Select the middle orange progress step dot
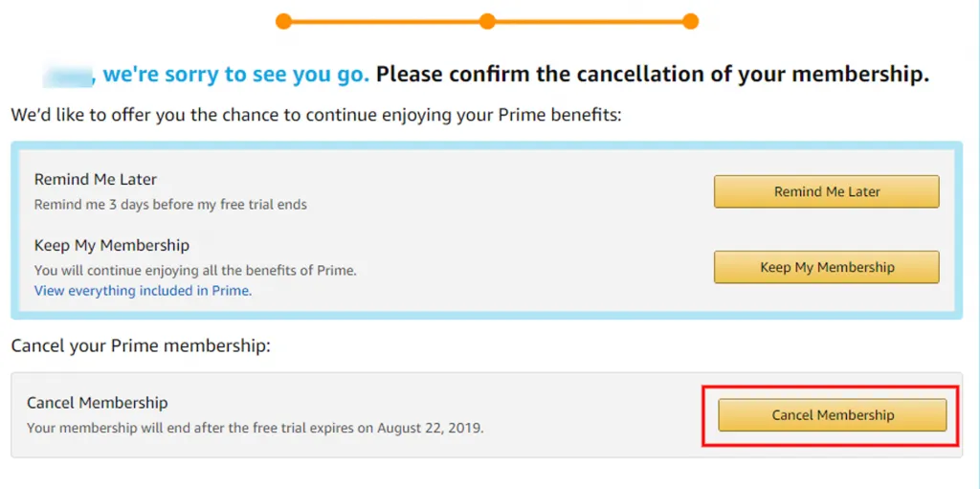This screenshot has height=489, width=980. tap(487, 21)
